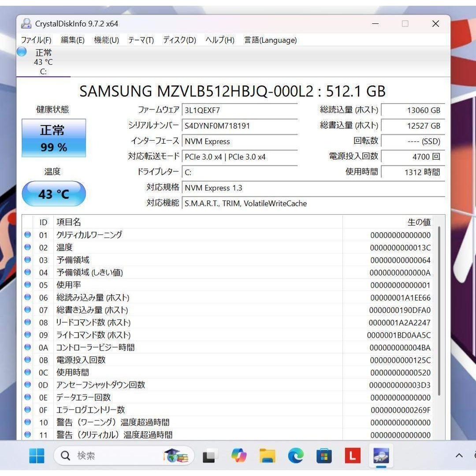This screenshot has width=476, height=476.
Task: Click the blue dot beside エラーログエントリー数
Action: 28,410
